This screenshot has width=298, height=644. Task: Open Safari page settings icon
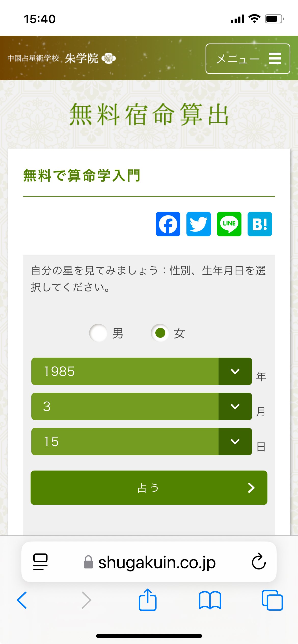tap(40, 562)
